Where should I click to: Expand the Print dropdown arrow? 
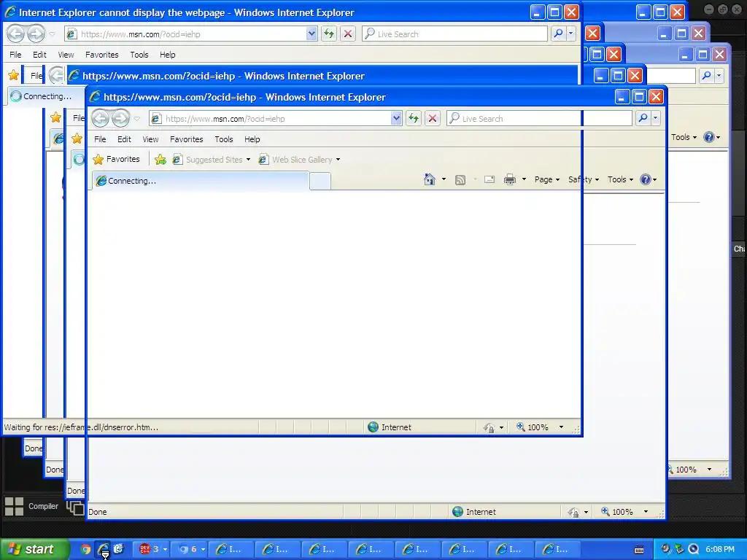(x=524, y=179)
